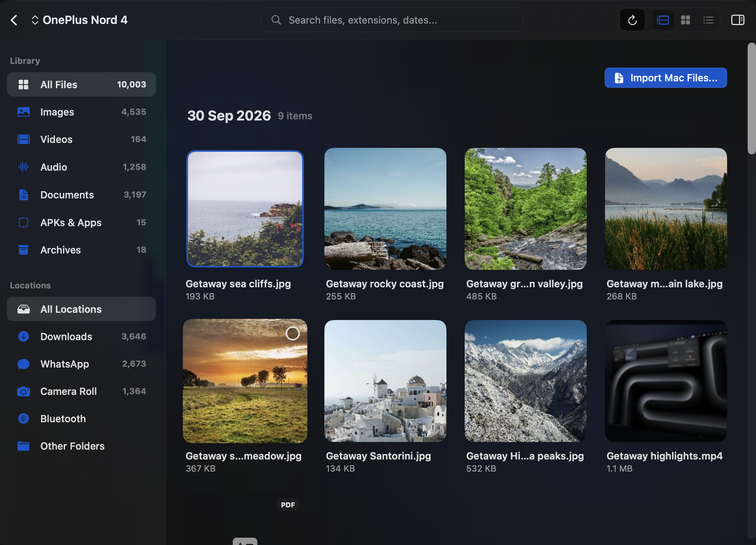This screenshot has height=545, width=756.
Task: Click the Getaway rocky coast.jpg file name
Action: pos(385,284)
